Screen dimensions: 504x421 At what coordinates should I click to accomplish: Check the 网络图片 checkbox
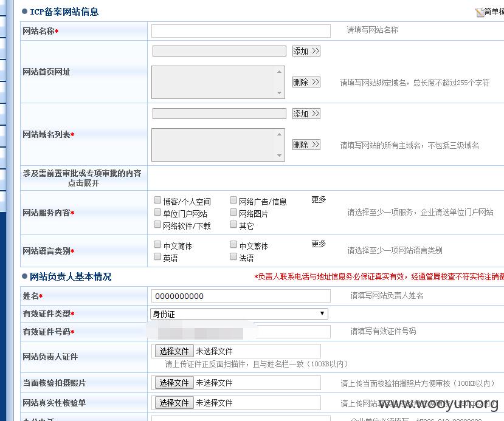pyautogui.click(x=233, y=212)
